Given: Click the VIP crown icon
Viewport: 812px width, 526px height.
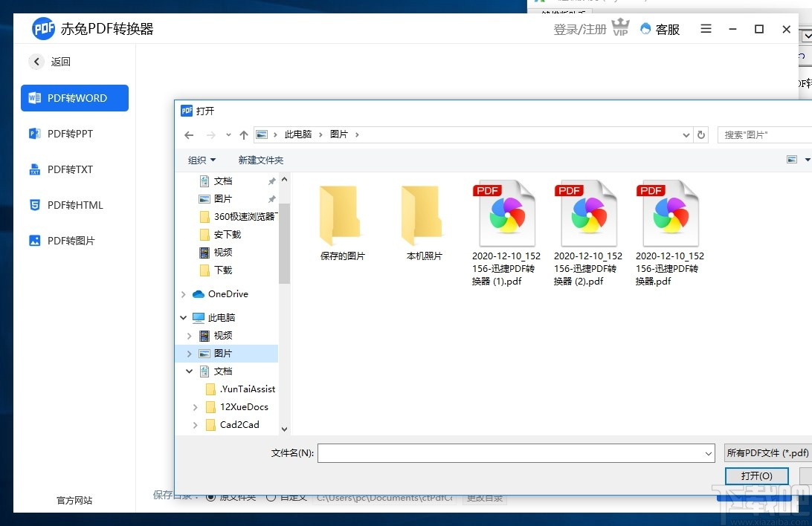Looking at the screenshot, I should click(x=620, y=28).
